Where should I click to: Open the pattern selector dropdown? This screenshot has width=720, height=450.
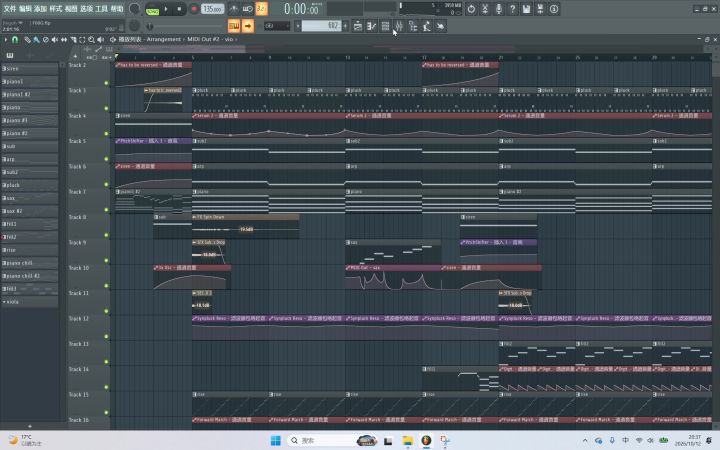pyautogui.click(x=321, y=26)
